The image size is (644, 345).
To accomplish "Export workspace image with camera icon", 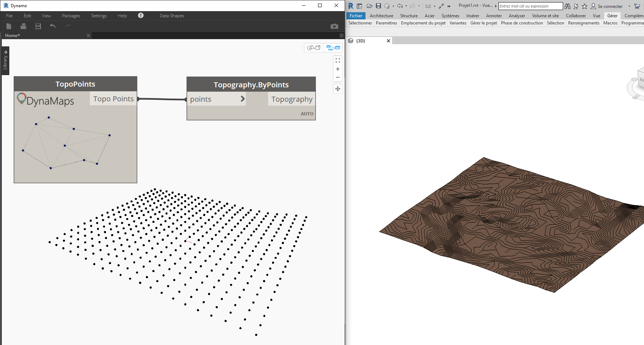I will click(x=334, y=26).
